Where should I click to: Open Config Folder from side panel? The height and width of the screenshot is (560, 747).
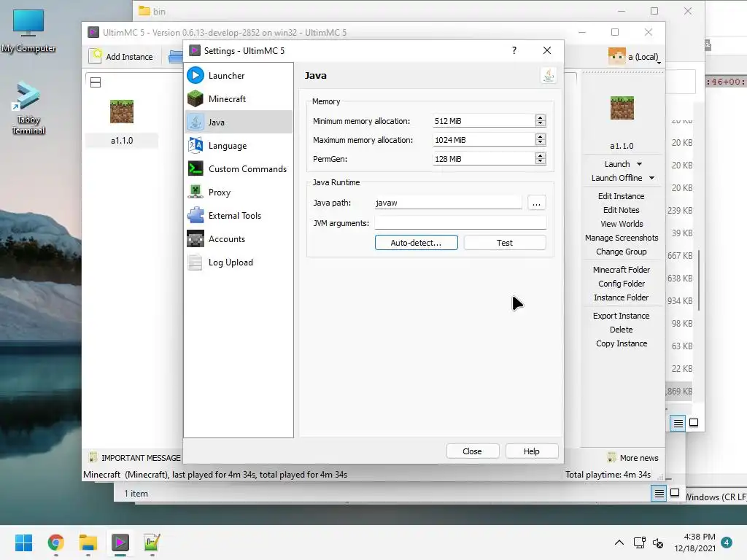point(622,284)
